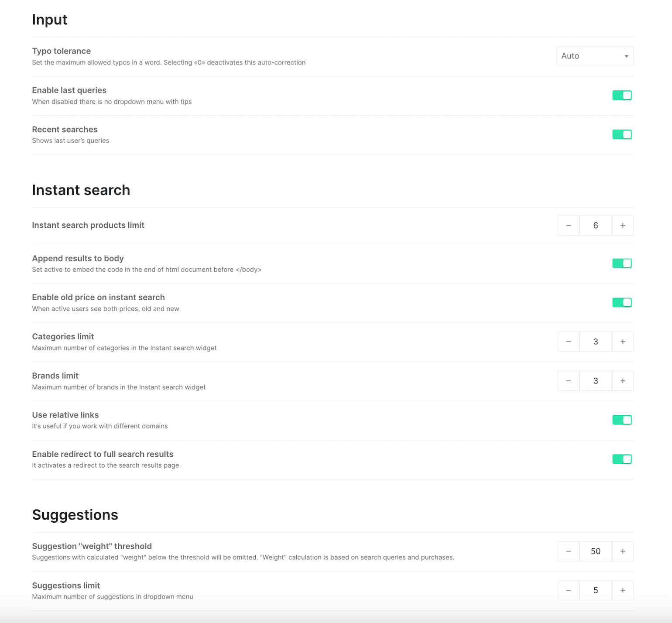Increase the Brands limit with plus

[x=623, y=381]
